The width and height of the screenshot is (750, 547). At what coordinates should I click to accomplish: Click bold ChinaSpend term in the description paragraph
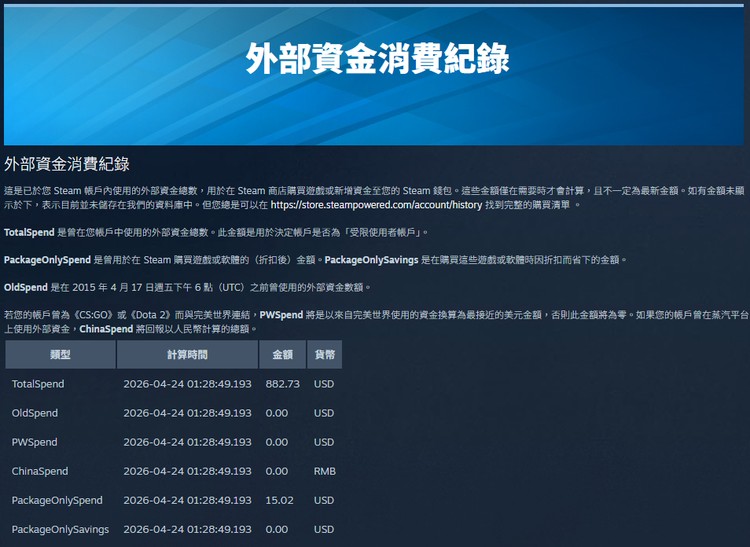[106, 329]
